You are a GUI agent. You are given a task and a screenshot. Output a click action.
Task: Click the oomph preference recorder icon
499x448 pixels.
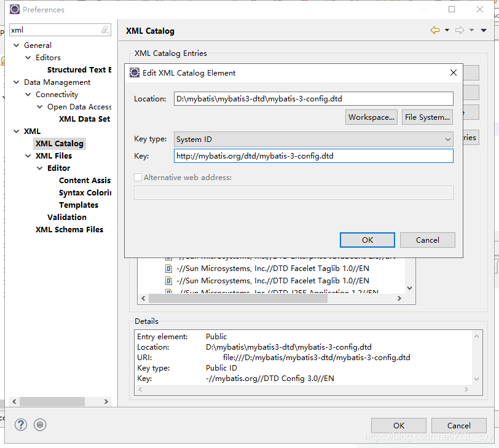pyautogui.click(x=40, y=425)
